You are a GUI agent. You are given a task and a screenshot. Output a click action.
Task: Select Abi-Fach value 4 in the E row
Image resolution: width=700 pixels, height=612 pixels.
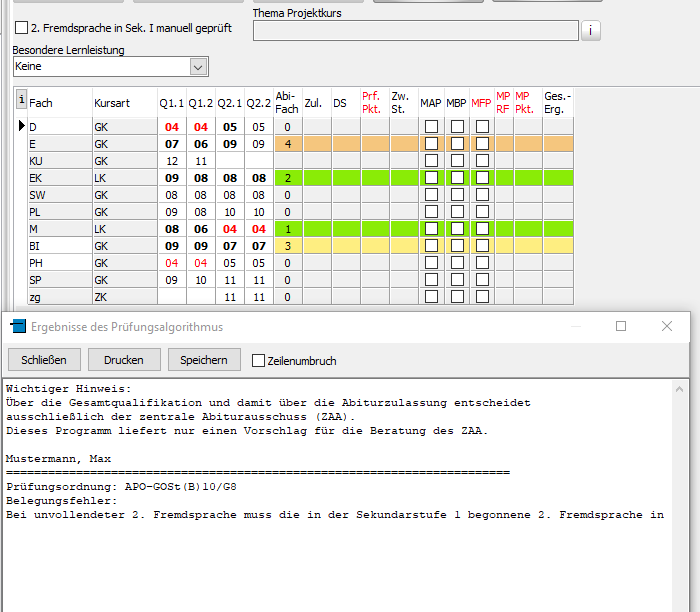pyautogui.click(x=288, y=144)
